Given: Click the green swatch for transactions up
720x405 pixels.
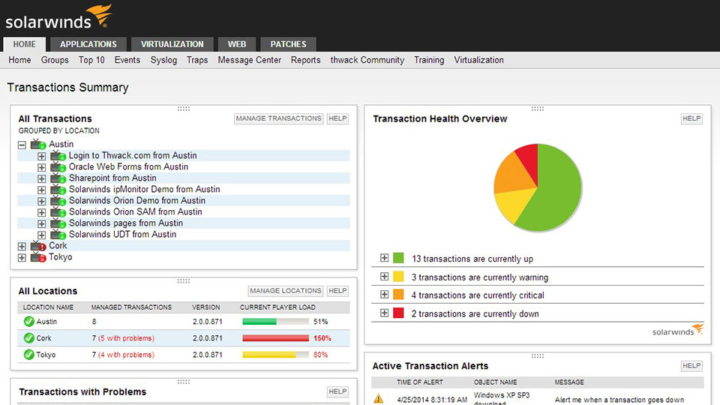Looking at the screenshot, I should pos(399,258).
